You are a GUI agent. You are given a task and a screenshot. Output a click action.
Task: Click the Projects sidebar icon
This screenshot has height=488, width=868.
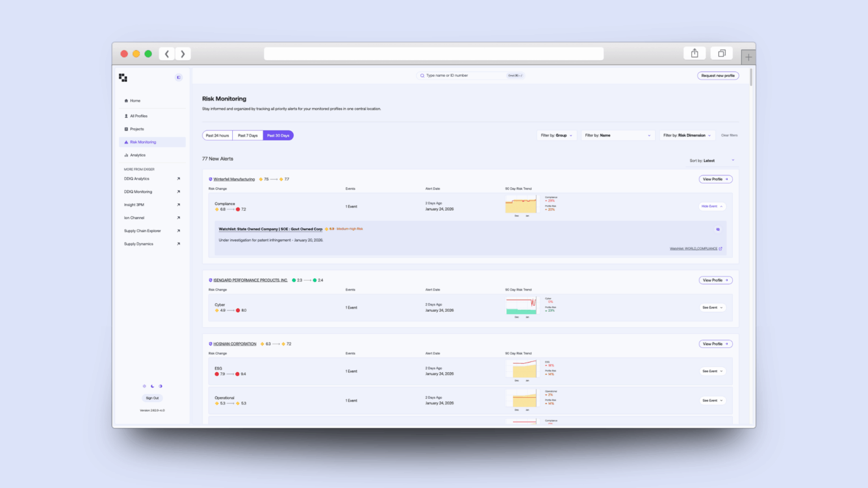click(125, 129)
